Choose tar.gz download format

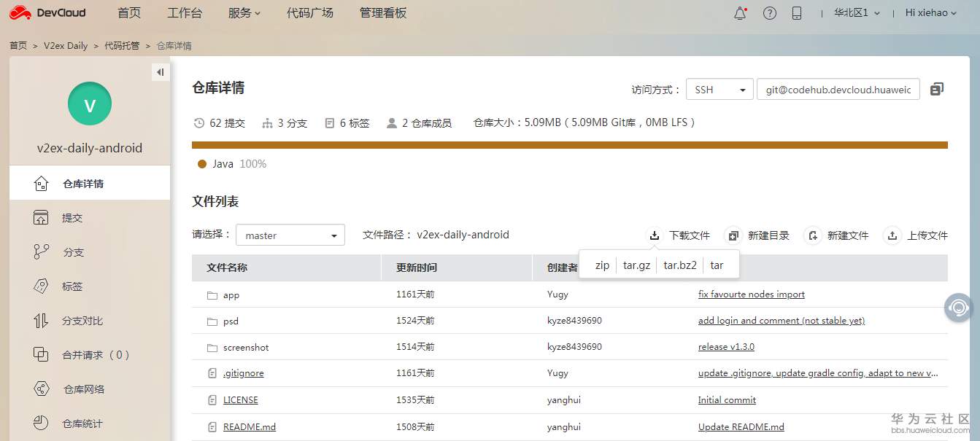click(636, 265)
